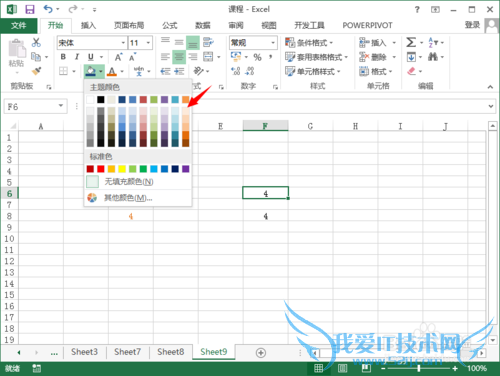The height and width of the screenshot is (376, 500).
Task: Switch to the POWERPIVOT tab
Action: 367,25
